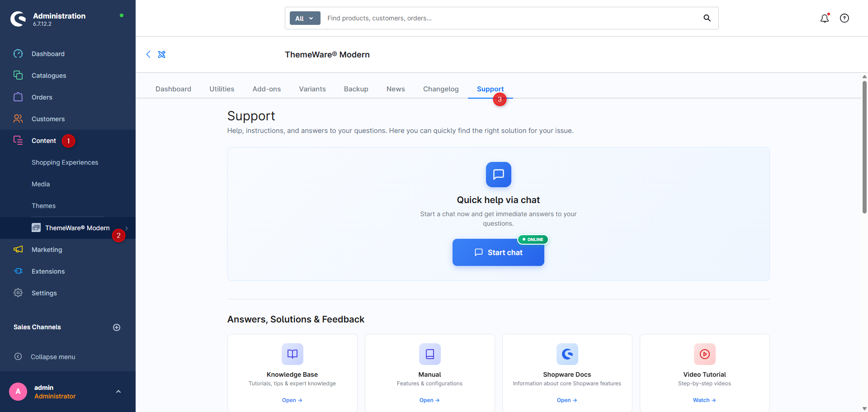This screenshot has height=412, width=868.
Task: Open the All search scope dropdown
Action: point(305,18)
